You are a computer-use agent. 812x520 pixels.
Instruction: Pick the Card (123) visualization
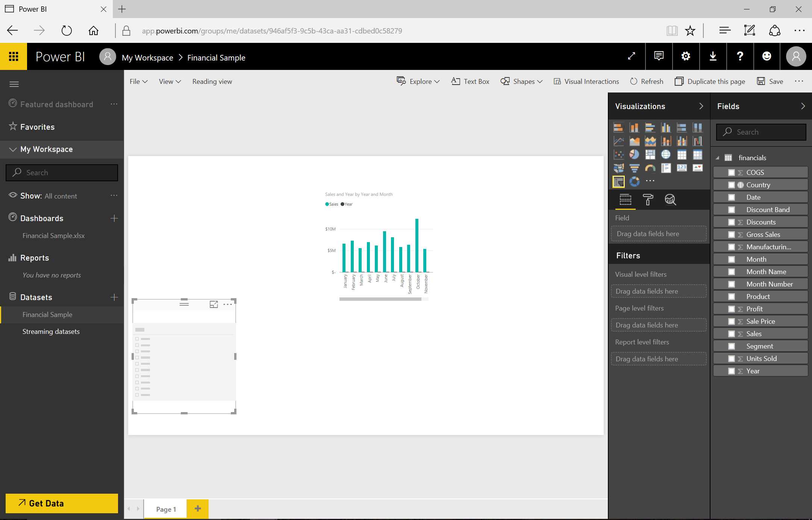[682, 168]
